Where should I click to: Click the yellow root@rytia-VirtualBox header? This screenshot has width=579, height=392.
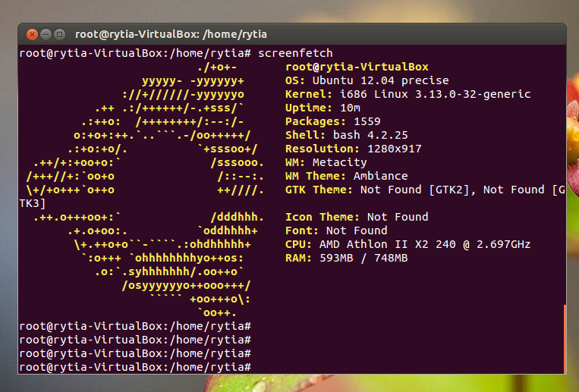357,67
